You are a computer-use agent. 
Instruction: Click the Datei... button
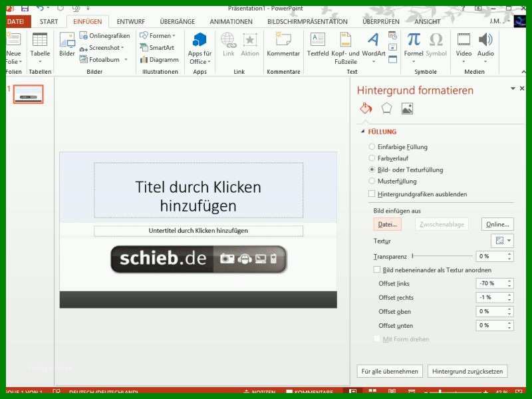pos(388,224)
